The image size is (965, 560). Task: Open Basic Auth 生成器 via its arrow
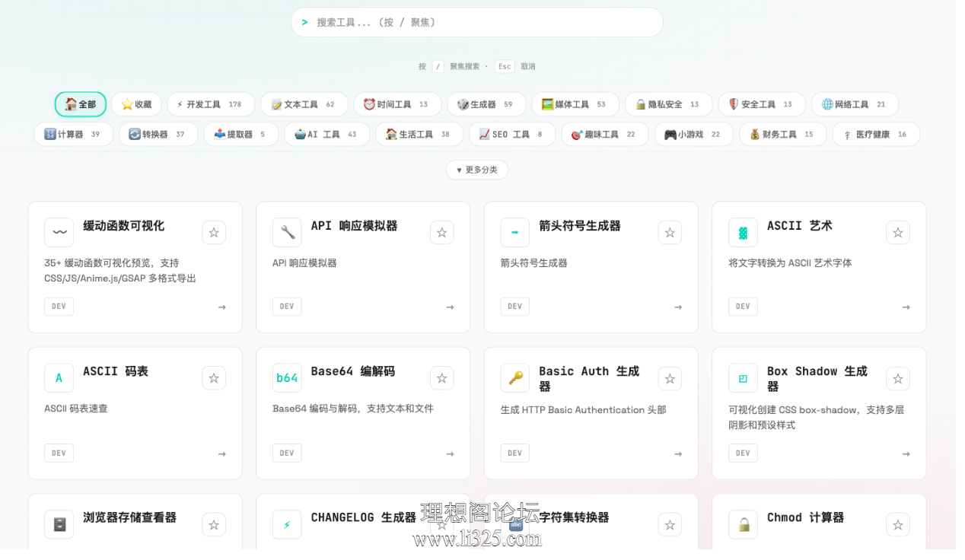click(678, 454)
